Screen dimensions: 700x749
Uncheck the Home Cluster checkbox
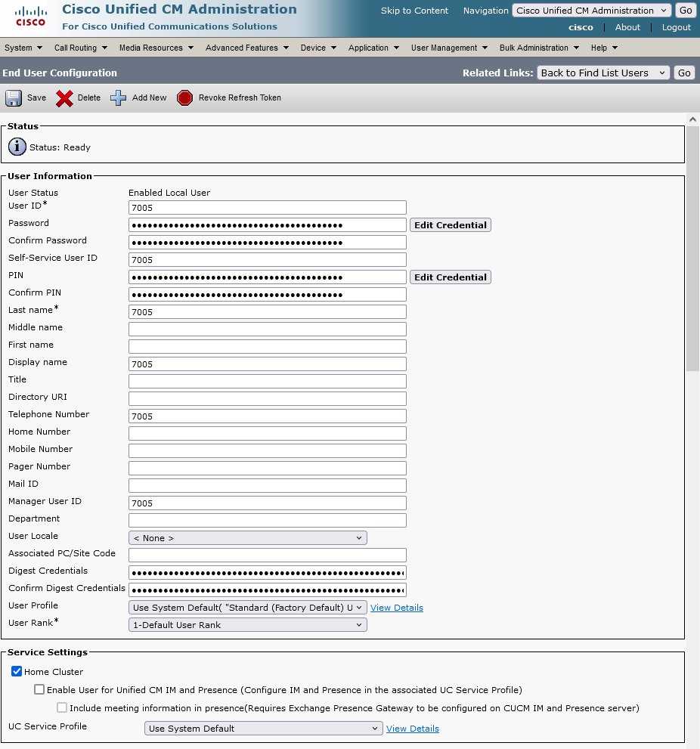click(x=17, y=671)
